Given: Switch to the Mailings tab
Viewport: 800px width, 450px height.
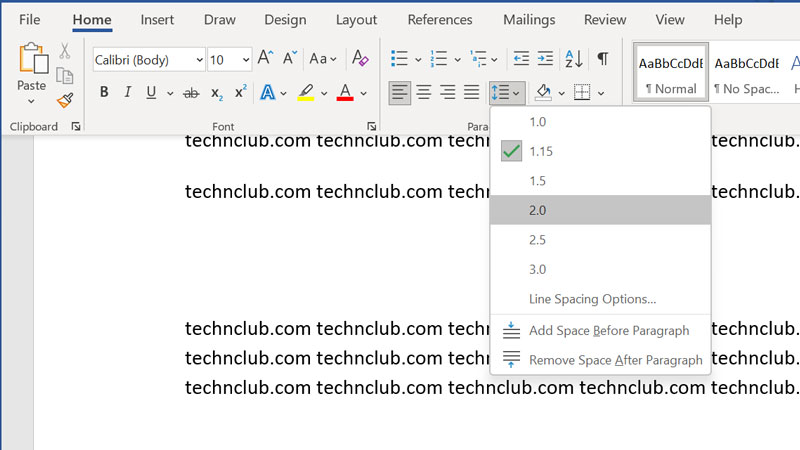Looking at the screenshot, I should 529,19.
